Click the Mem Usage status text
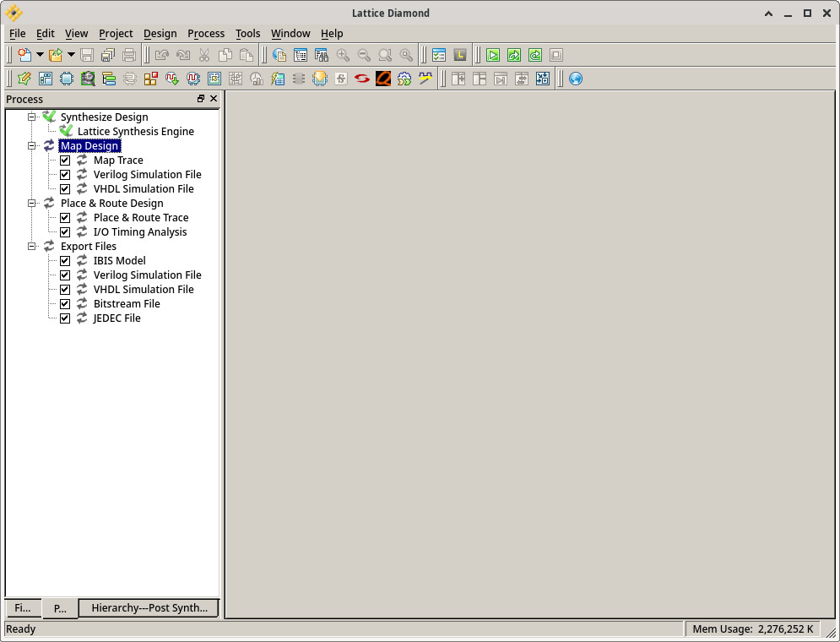This screenshot has width=840, height=642. click(753, 629)
